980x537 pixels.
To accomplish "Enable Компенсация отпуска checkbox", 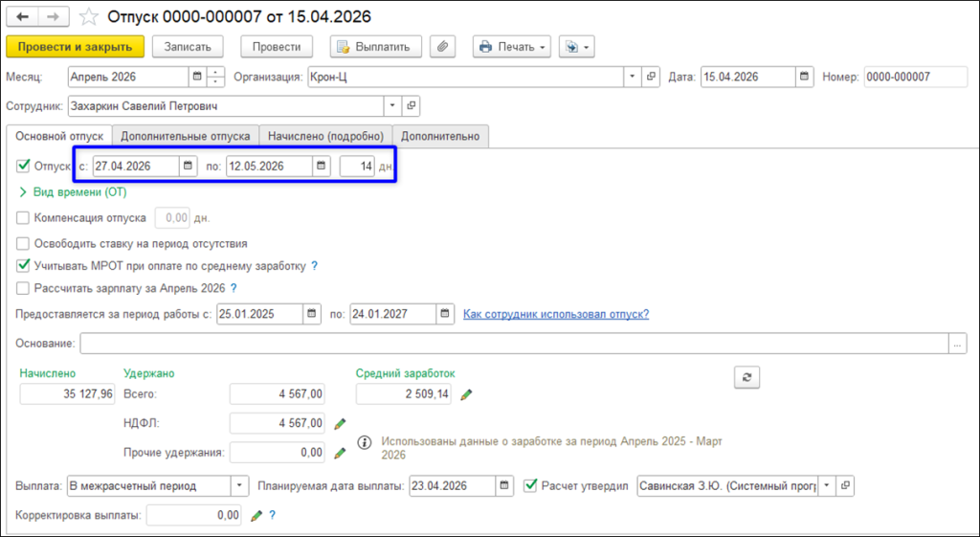I will coord(23,218).
